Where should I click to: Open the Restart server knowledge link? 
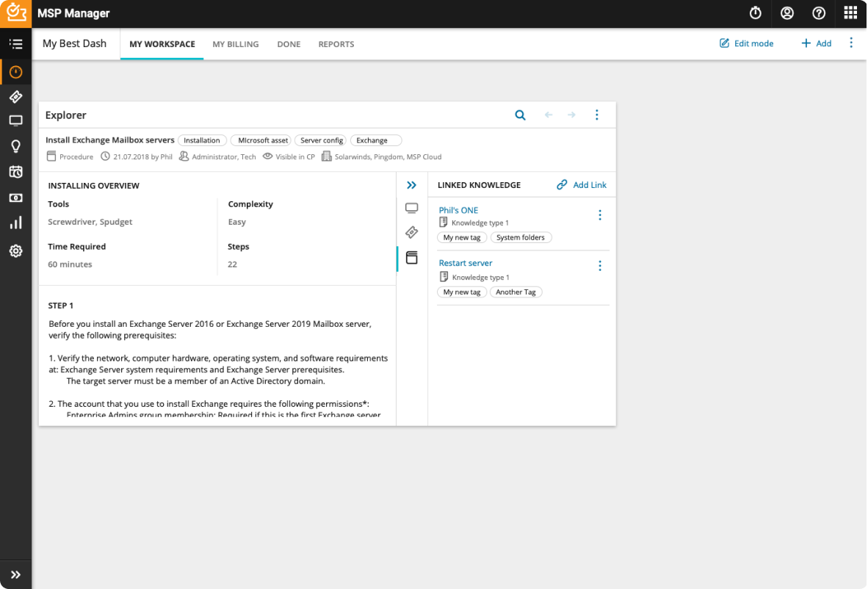pyautogui.click(x=465, y=263)
